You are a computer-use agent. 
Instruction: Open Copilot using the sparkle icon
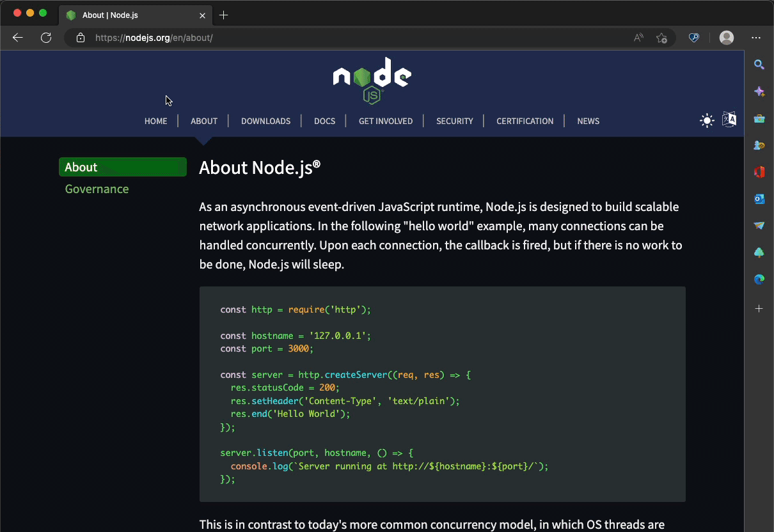(x=759, y=91)
